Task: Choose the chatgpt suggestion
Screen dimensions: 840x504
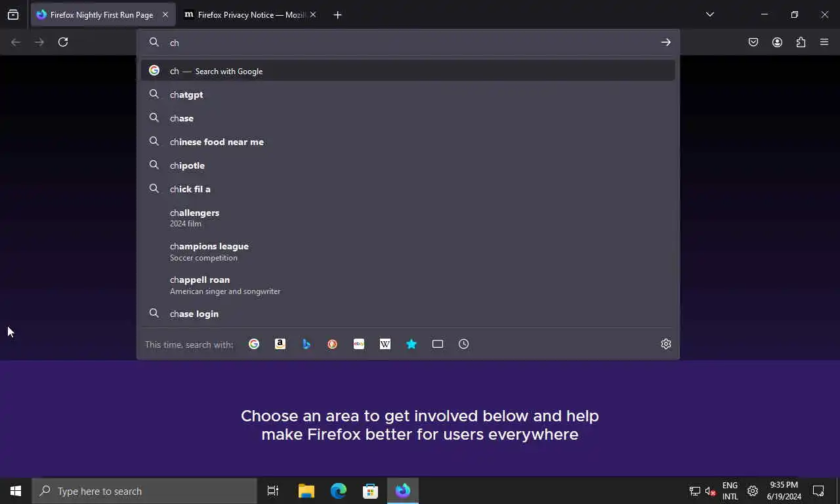Action: pos(408,94)
